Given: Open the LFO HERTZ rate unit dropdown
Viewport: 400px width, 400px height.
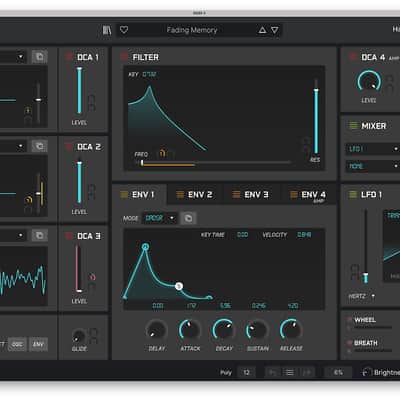Looking at the screenshot, I should point(362,296).
